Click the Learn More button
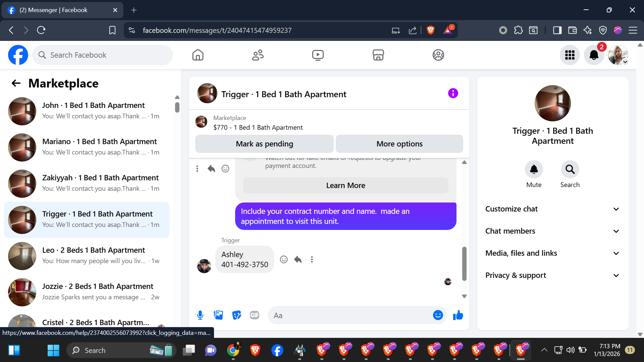The height and width of the screenshot is (362, 644). (x=345, y=185)
